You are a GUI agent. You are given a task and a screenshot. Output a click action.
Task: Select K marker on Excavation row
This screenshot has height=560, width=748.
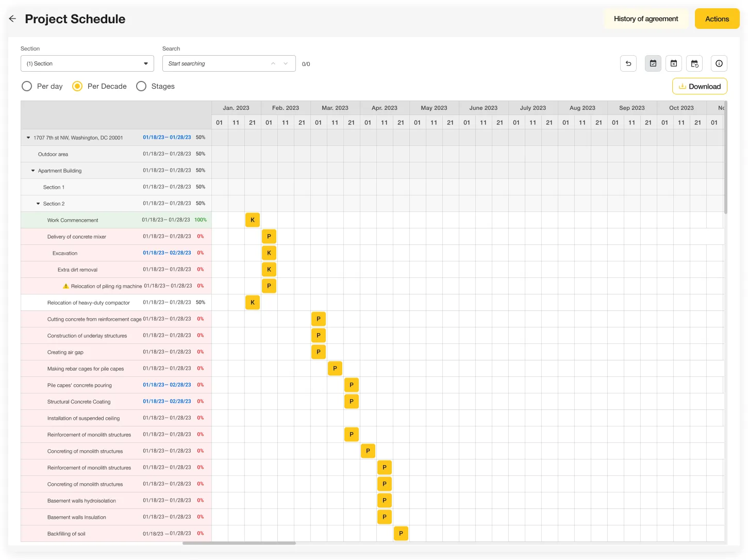tap(269, 253)
